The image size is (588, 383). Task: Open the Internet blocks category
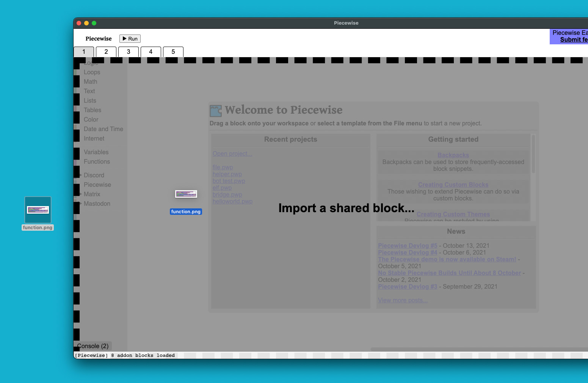(94, 138)
